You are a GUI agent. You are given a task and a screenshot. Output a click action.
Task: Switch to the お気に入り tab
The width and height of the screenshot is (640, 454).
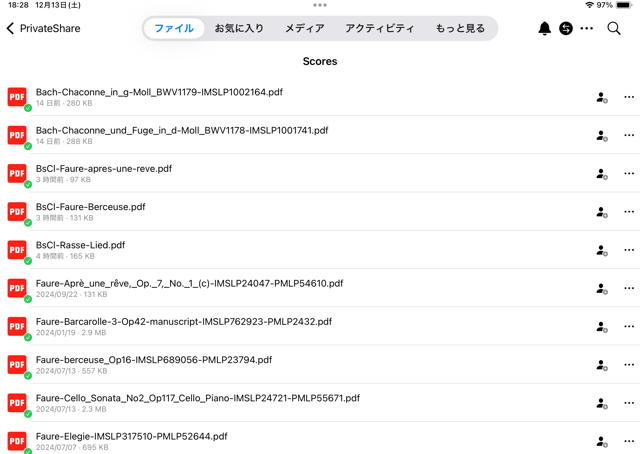239,29
